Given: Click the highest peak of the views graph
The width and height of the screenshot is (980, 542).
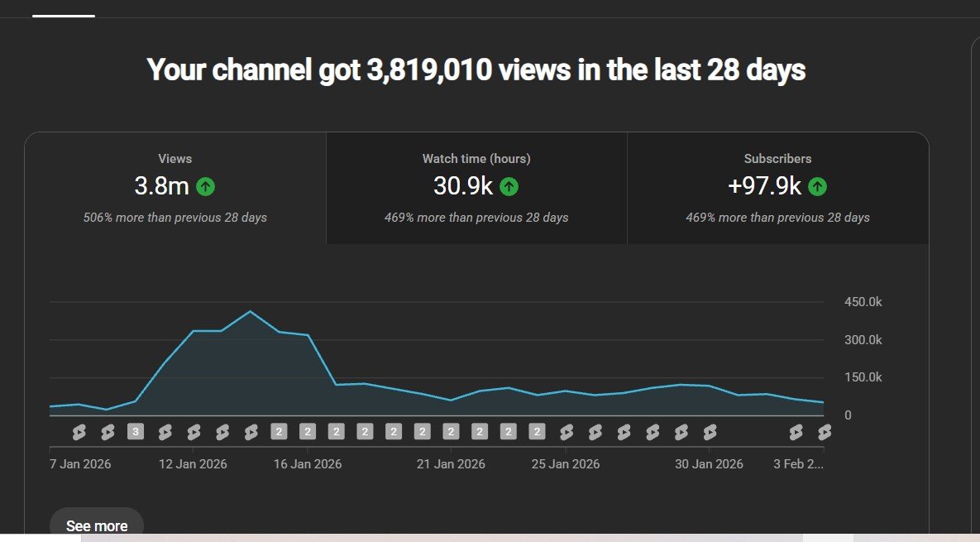Looking at the screenshot, I should [250, 312].
